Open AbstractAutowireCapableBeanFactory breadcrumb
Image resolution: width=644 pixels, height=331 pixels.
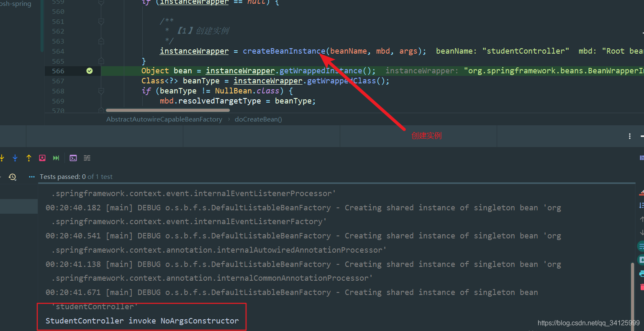[x=164, y=119]
